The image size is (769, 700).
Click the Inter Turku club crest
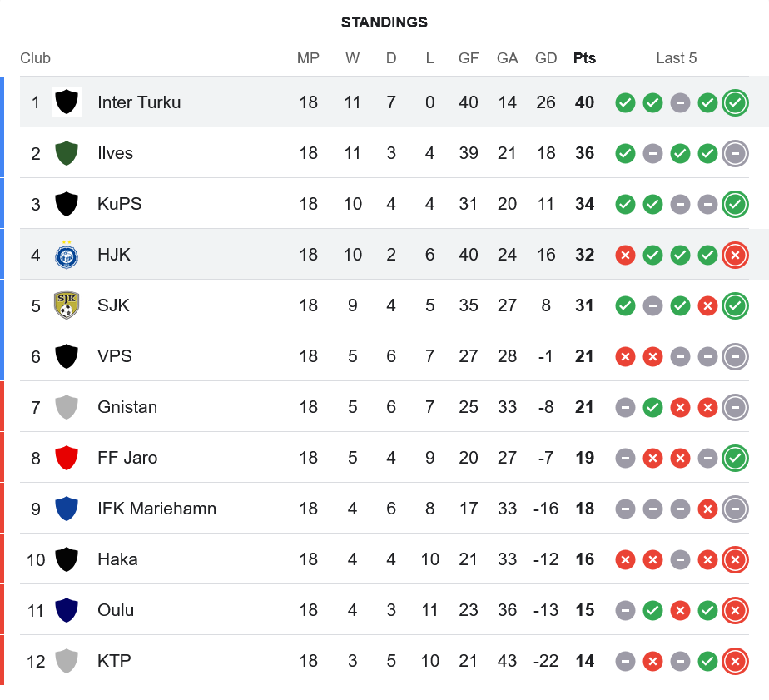[x=66, y=102]
